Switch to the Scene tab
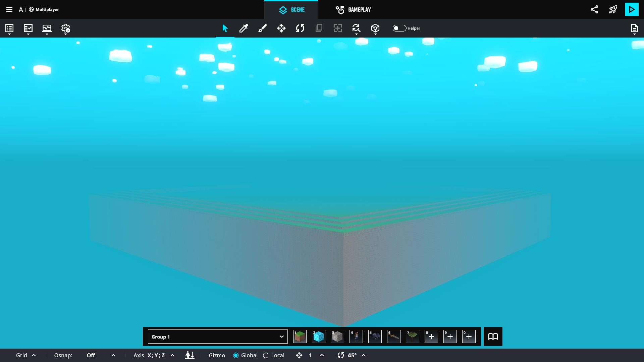Screen dimensions: 644x362 (291, 10)
